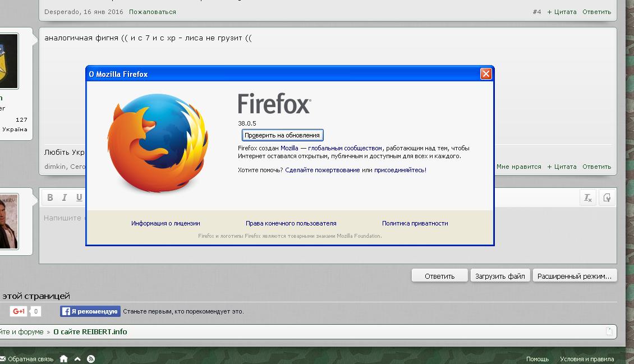Open permalink #4 of the post
The image size is (634, 364).
click(537, 12)
